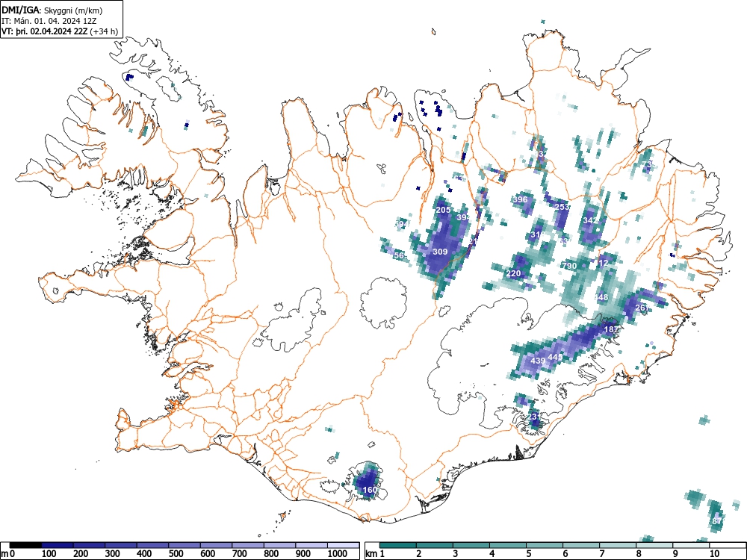This screenshot has height=560, width=747.
Task: Select the VT: þri. 02.04.2024 22Z line
Action: tap(60, 31)
